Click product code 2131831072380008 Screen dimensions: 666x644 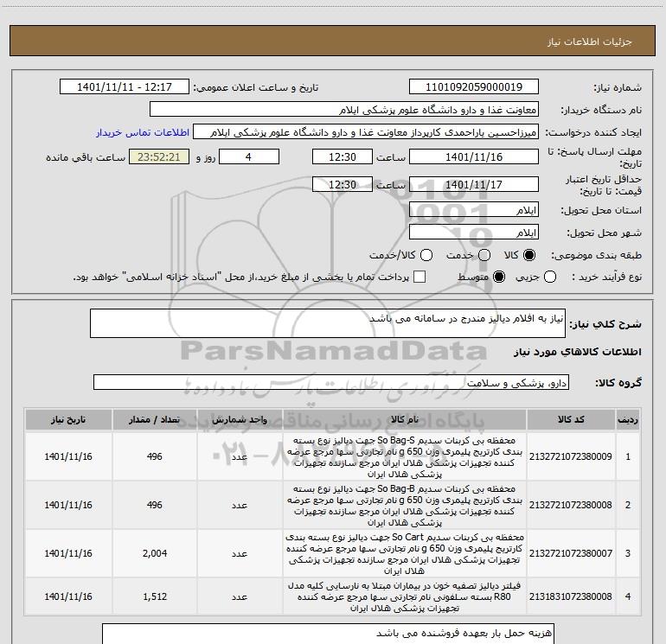pyautogui.click(x=571, y=596)
